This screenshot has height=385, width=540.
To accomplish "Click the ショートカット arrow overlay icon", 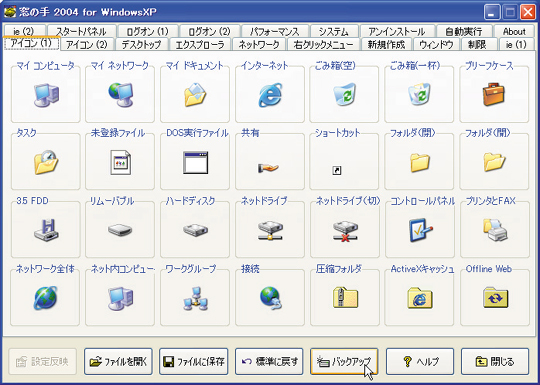I will (337, 170).
